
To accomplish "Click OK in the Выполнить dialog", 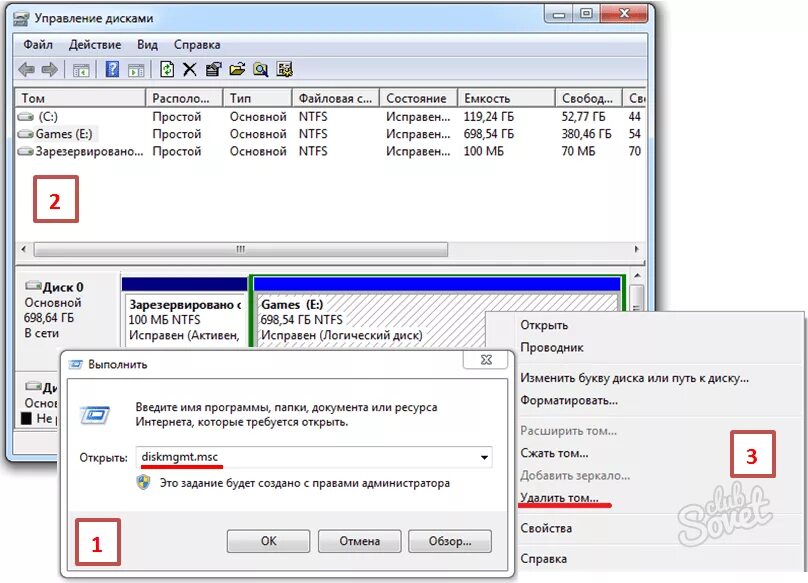I will tap(268, 541).
